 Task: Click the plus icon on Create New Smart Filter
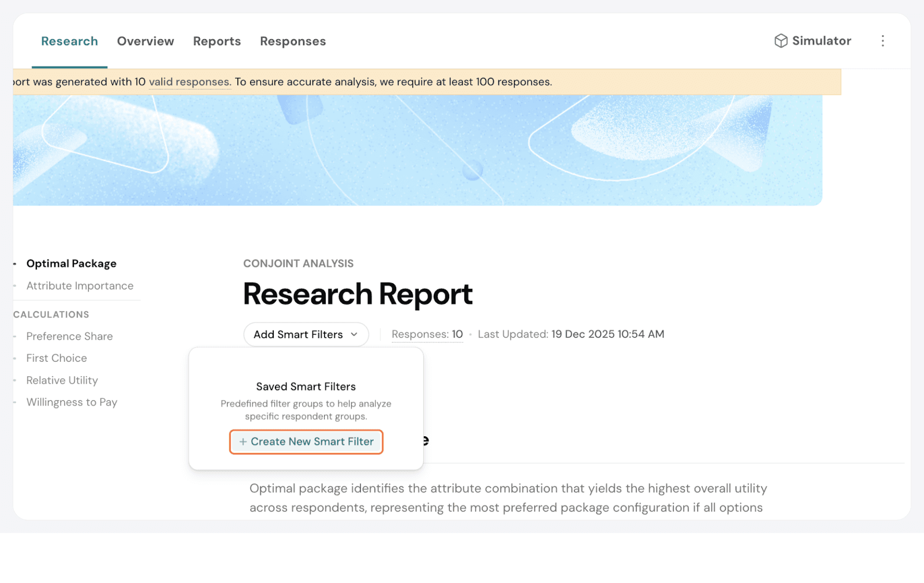click(x=243, y=442)
